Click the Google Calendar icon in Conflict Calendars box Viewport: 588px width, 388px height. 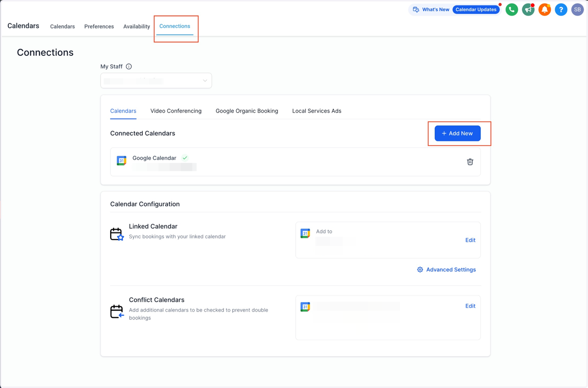[x=305, y=307]
